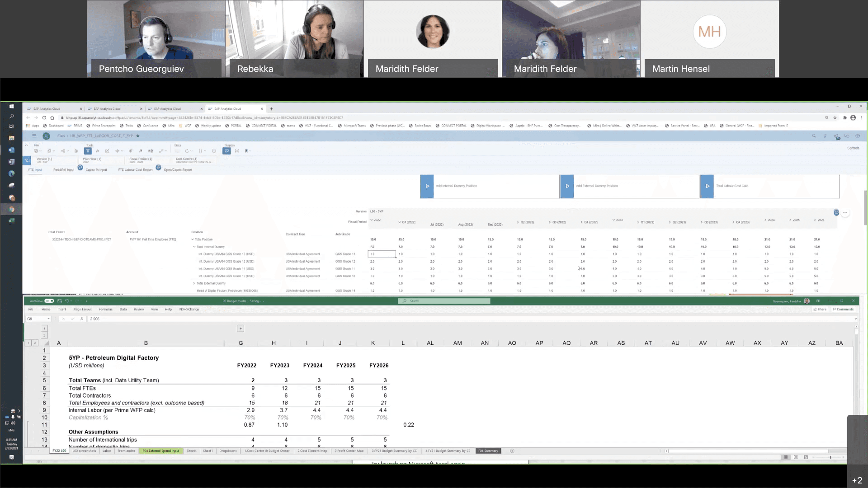Click the fullscreen icon in Display group
868x488 pixels.
[236, 151]
